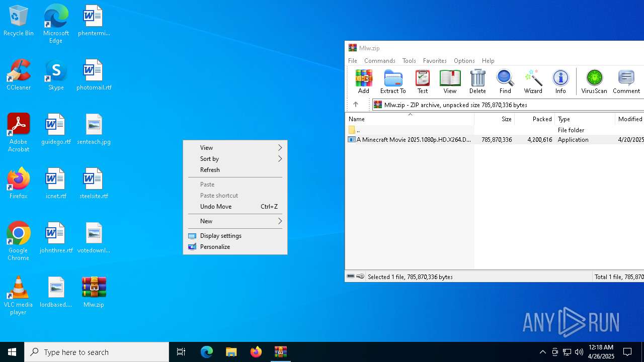Open the network icon in system tray

(567, 352)
